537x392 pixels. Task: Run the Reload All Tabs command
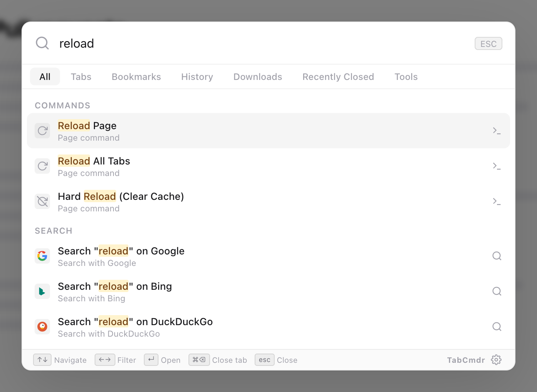click(268, 166)
